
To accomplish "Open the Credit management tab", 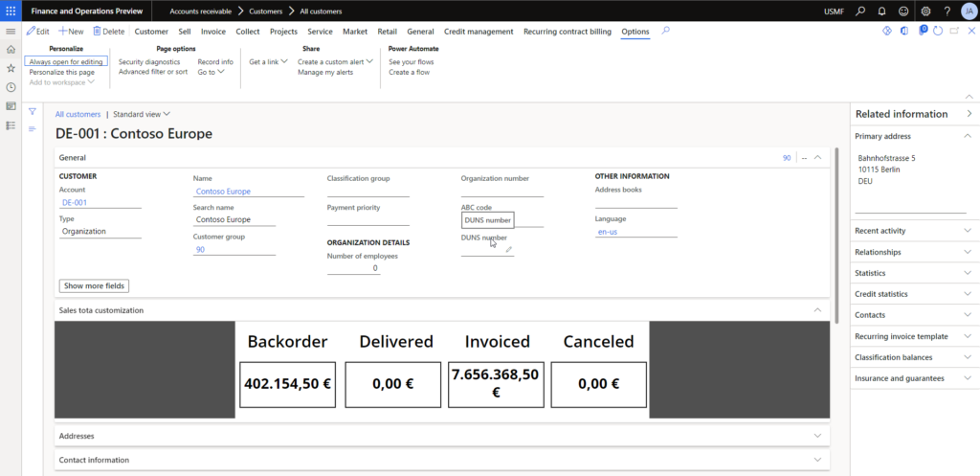I will (479, 32).
